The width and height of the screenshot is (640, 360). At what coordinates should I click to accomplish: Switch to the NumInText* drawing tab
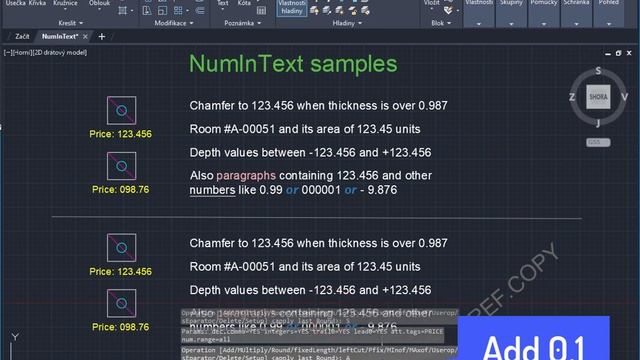60,37
